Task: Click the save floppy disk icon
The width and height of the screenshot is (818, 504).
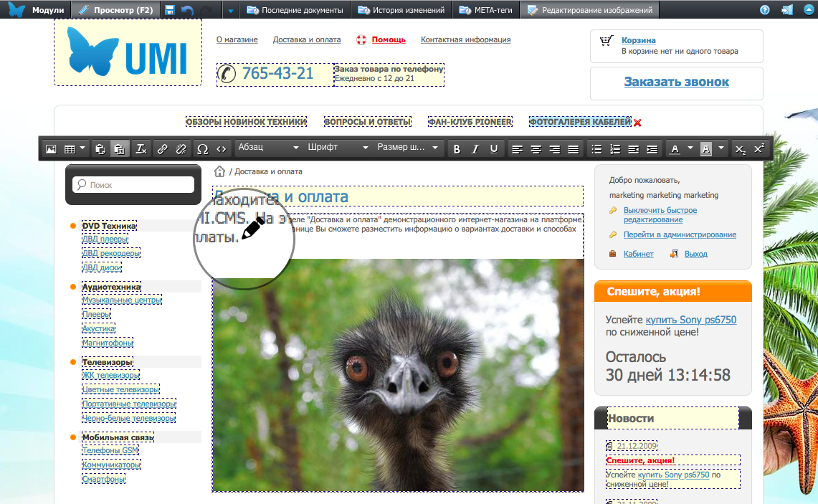Action: pos(169,10)
